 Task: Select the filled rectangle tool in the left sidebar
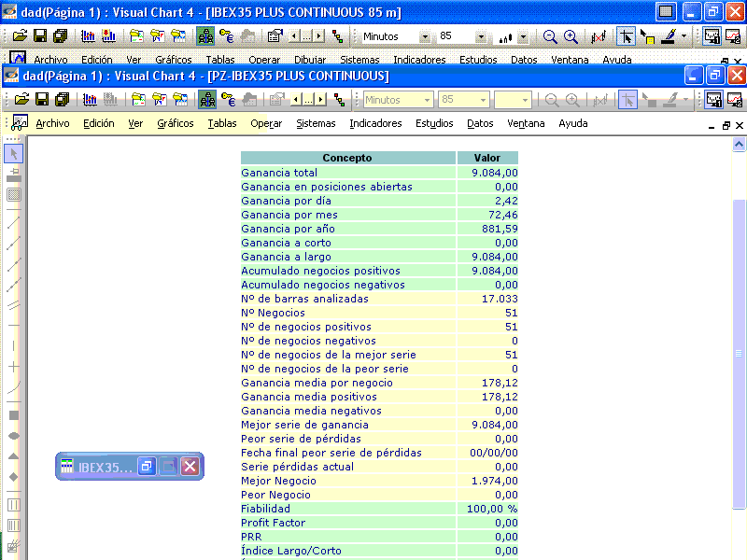point(14,415)
